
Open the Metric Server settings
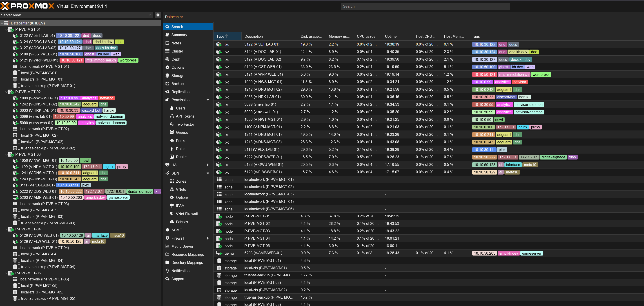coord(182,246)
